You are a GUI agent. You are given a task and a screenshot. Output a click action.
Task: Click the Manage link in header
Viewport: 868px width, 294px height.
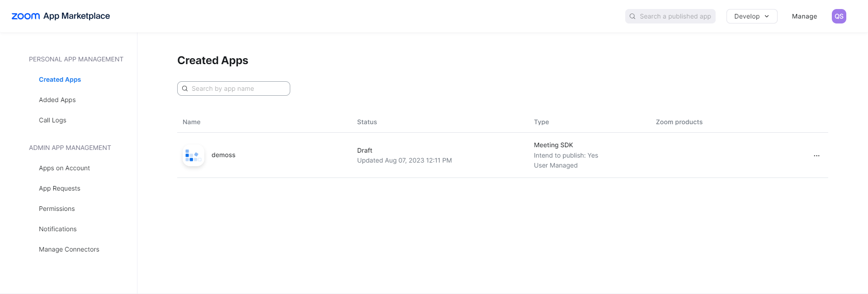coord(804,16)
